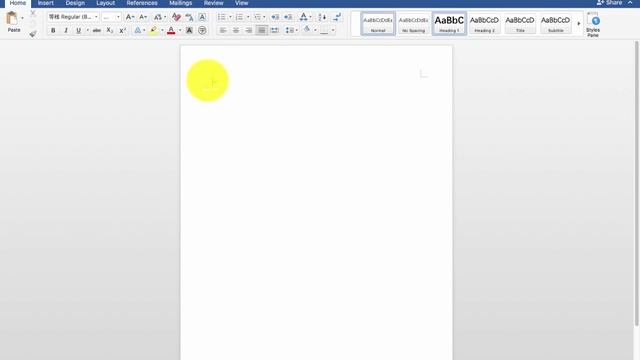Click the Cut scissors icon
Viewport: 640px width, 360px height.
(x=33, y=13)
